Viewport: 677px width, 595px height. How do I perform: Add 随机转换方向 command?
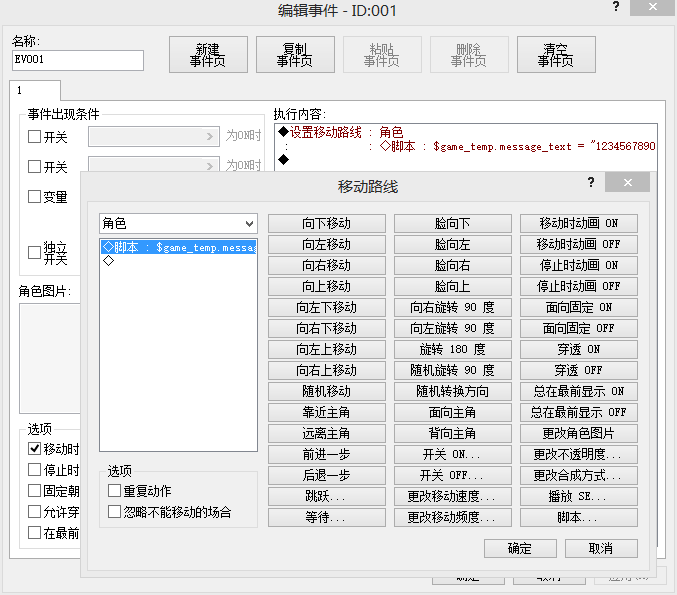(452, 392)
